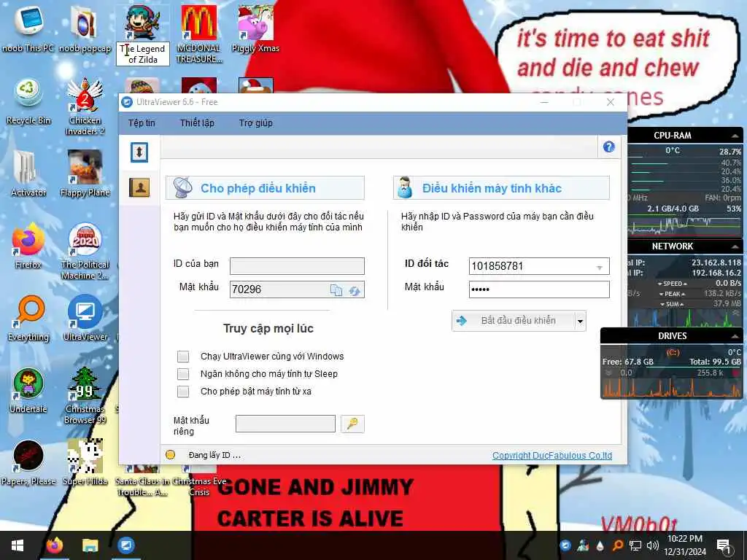The height and width of the screenshot is (560, 747).
Task: Click the Firefox taskbar icon
Action: point(54,545)
